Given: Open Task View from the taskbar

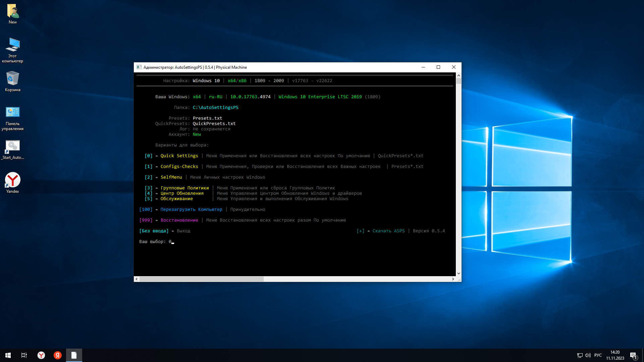Looking at the screenshot, I should pos(24,355).
